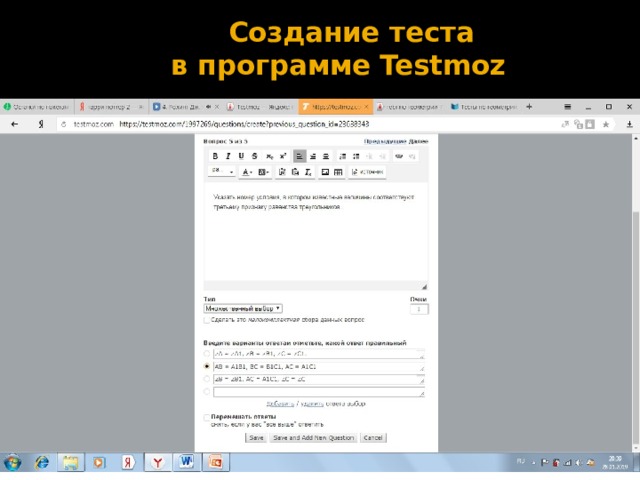
Task: Click the first answer text field
Action: tap(319, 354)
